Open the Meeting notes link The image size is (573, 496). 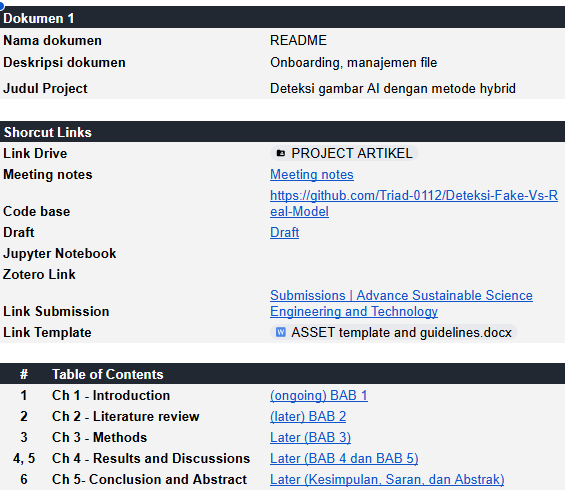pyautogui.click(x=312, y=174)
